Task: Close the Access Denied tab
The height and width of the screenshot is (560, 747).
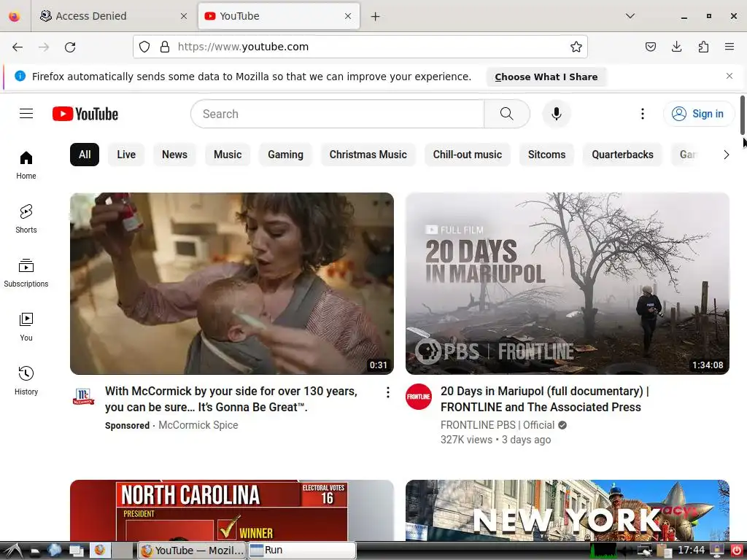Action: point(184,16)
